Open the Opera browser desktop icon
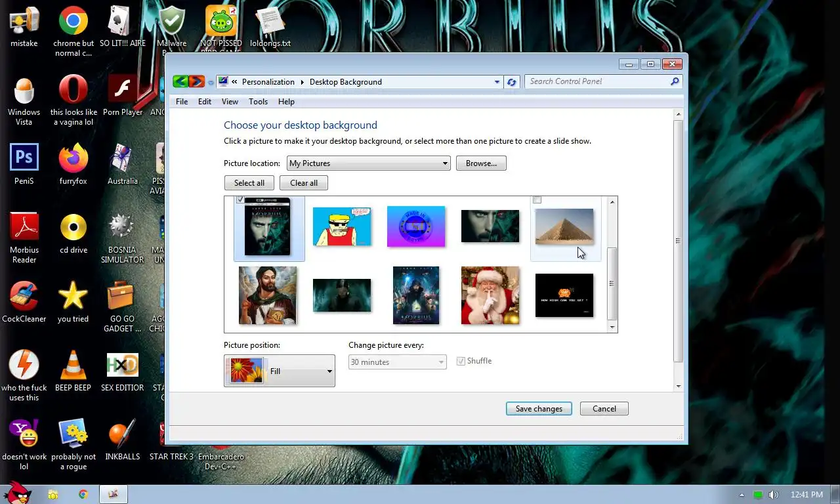 73,90
